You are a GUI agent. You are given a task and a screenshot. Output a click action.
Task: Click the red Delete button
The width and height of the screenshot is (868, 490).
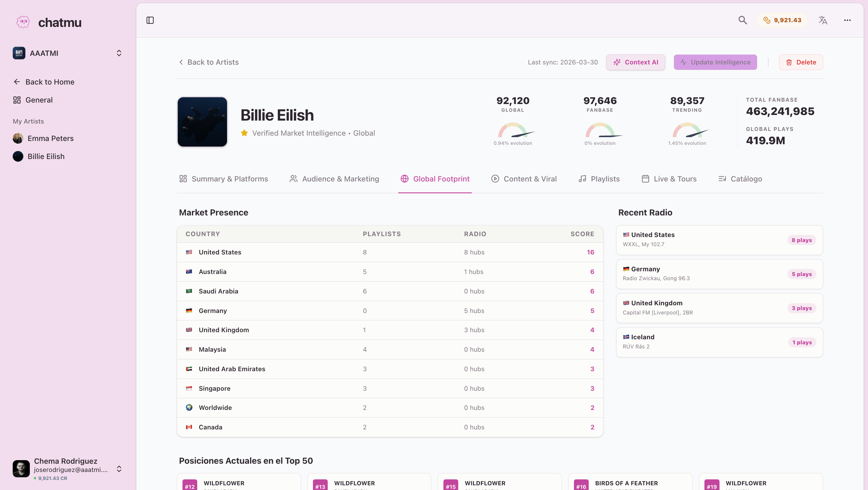click(801, 62)
